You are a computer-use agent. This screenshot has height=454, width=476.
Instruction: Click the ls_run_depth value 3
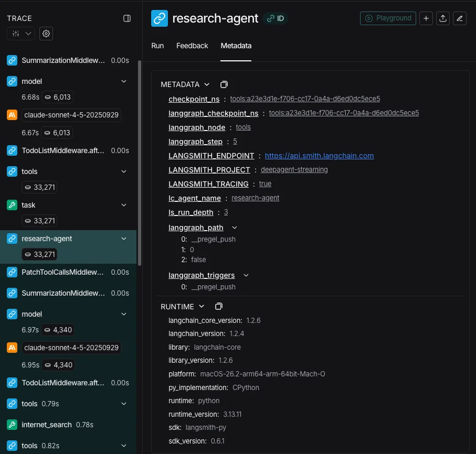(x=226, y=212)
